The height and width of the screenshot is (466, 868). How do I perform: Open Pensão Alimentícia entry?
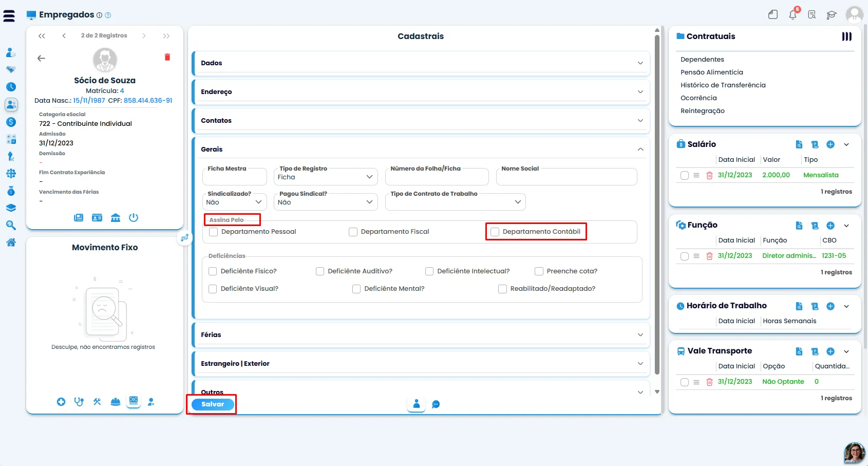point(711,72)
